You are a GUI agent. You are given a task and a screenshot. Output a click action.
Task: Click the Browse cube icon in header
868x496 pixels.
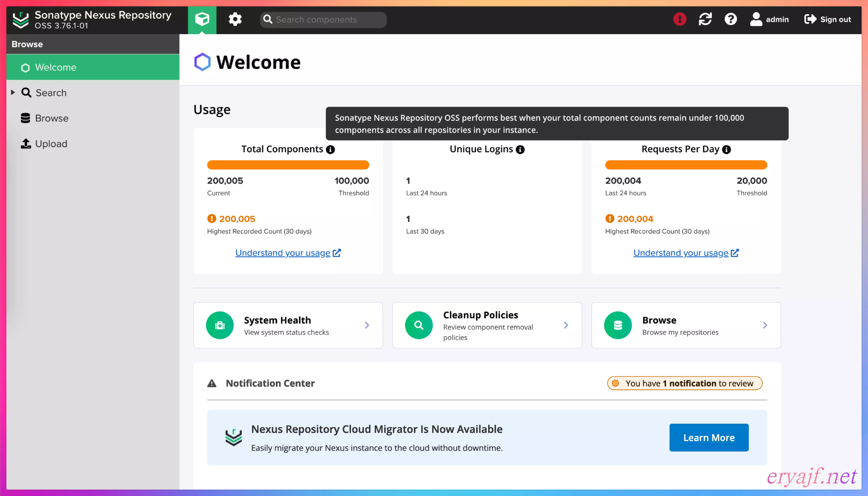[202, 19]
